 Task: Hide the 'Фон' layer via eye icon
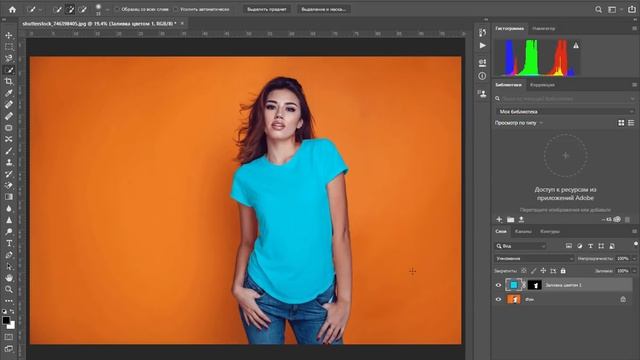pyautogui.click(x=498, y=299)
